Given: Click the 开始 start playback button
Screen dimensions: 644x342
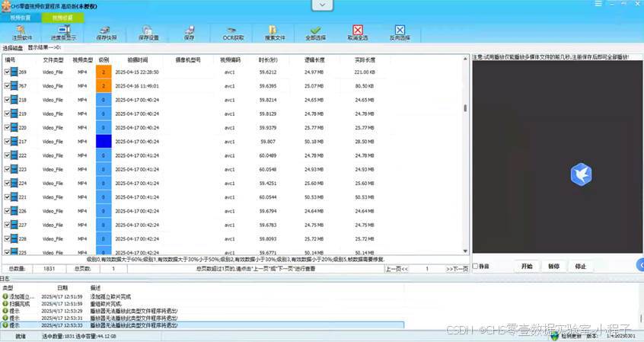Looking at the screenshot, I should tap(527, 267).
